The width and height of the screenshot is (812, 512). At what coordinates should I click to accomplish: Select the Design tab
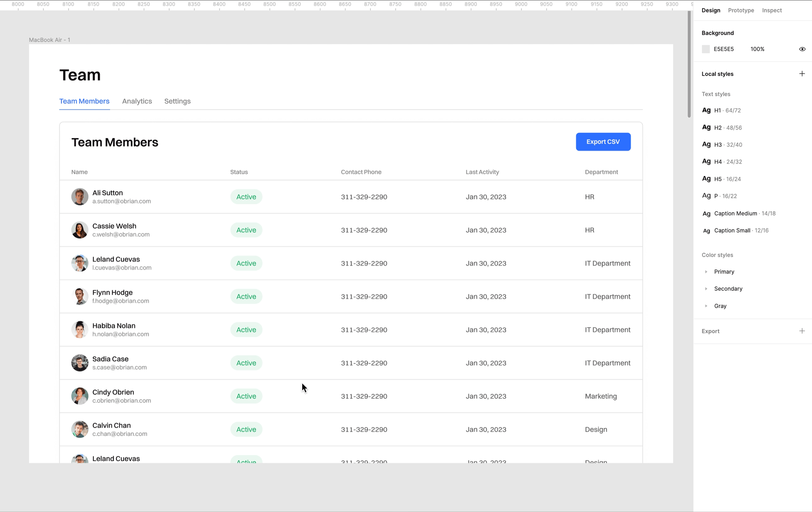click(x=711, y=10)
